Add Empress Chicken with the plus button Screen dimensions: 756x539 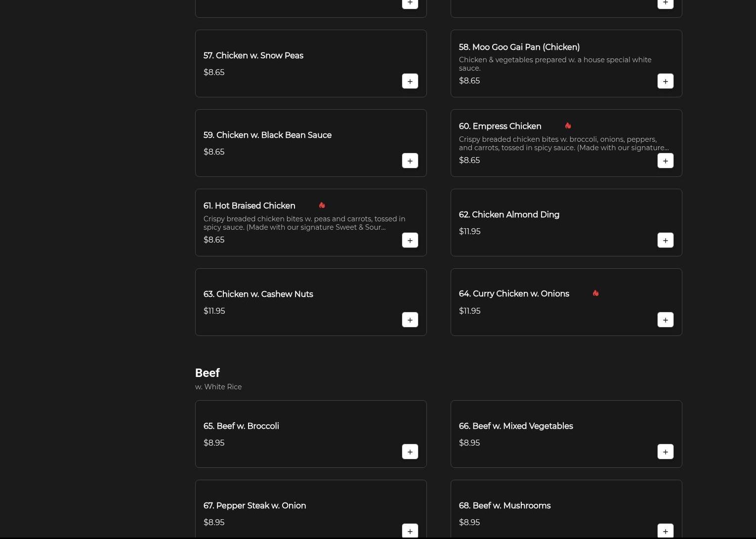coord(665,161)
